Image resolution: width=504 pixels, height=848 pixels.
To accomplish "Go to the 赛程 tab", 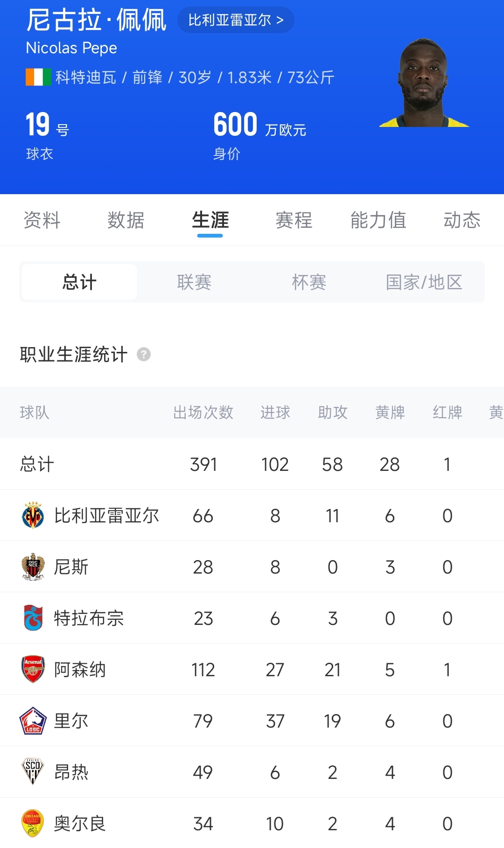I will (x=294, y=220).
